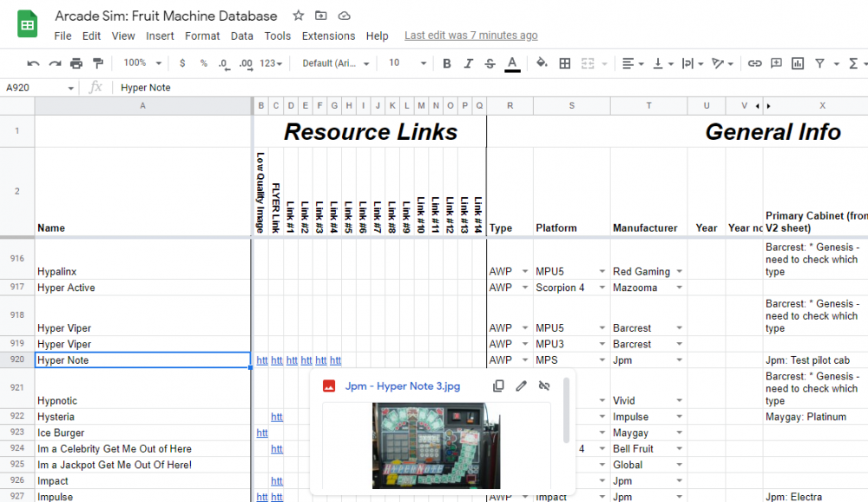
Task: Format selection as currency
Action: pos(182,63)
